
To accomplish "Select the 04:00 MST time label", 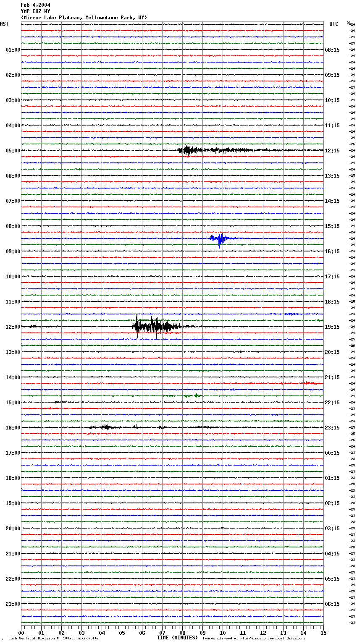I will click(13, 126).
